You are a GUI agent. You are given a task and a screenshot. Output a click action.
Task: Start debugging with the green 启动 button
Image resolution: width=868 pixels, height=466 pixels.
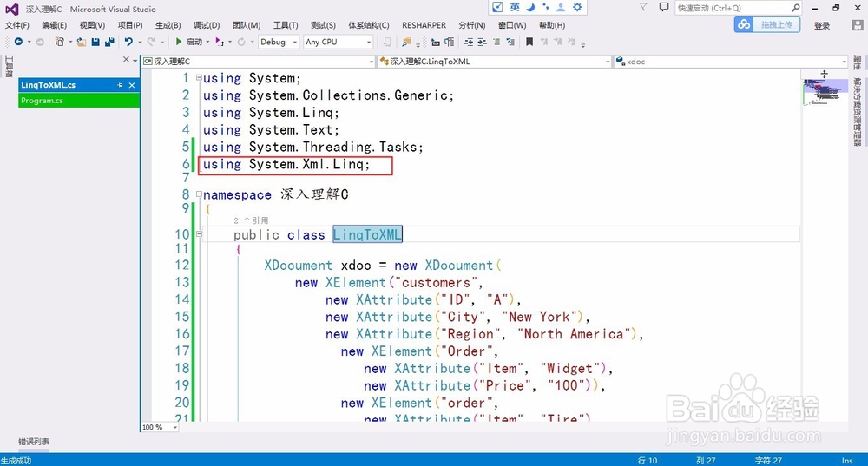(x=188, y=42)
